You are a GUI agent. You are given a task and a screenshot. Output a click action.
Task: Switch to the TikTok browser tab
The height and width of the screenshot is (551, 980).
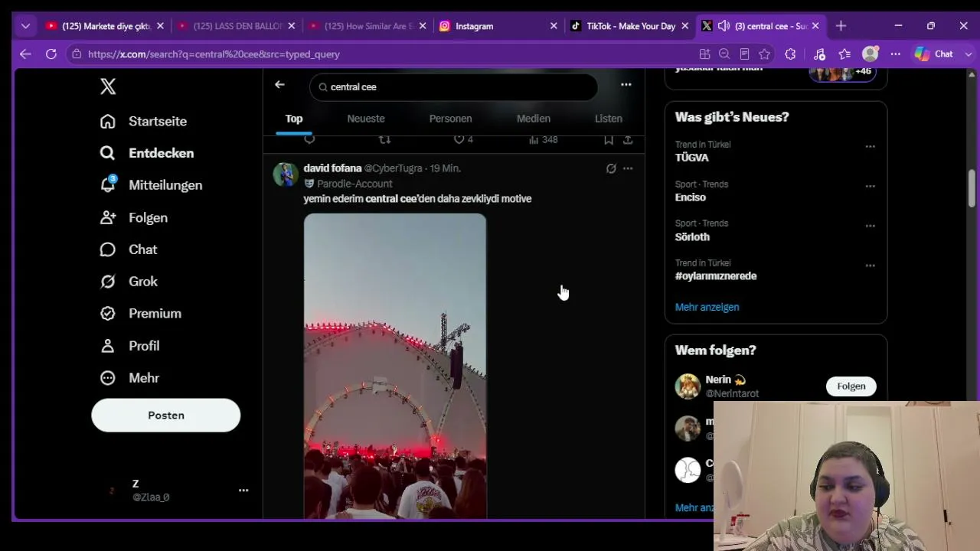point(630,26)
